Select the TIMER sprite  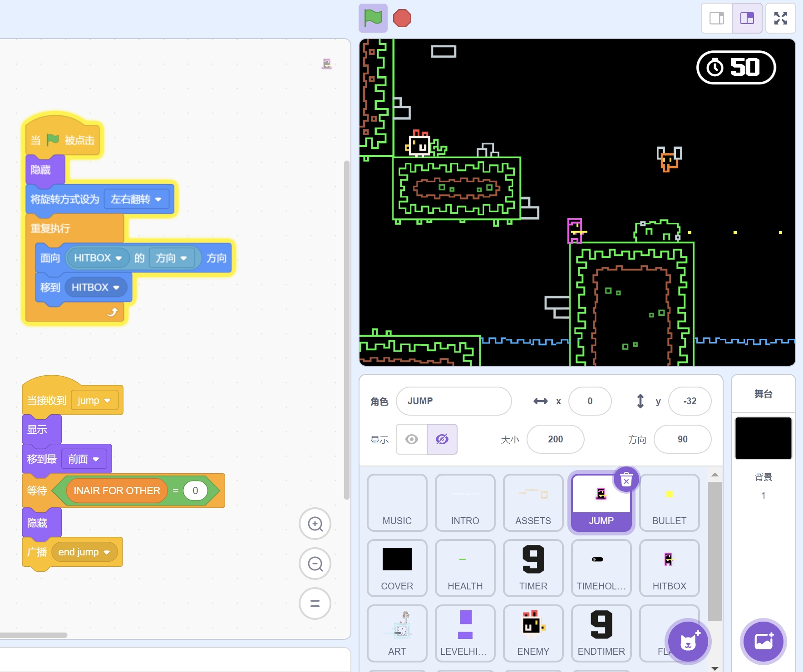pyautogui.click(x=533, y=568)
